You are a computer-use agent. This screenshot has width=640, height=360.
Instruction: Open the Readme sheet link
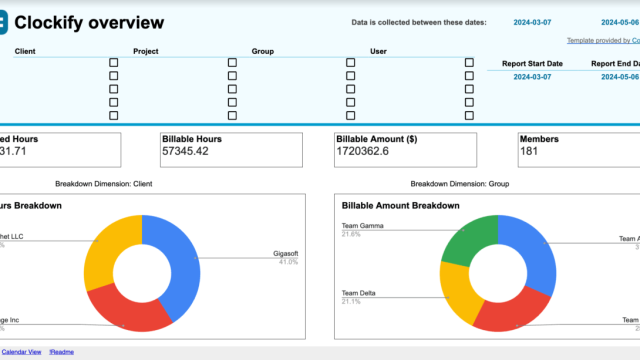(62, 352)
